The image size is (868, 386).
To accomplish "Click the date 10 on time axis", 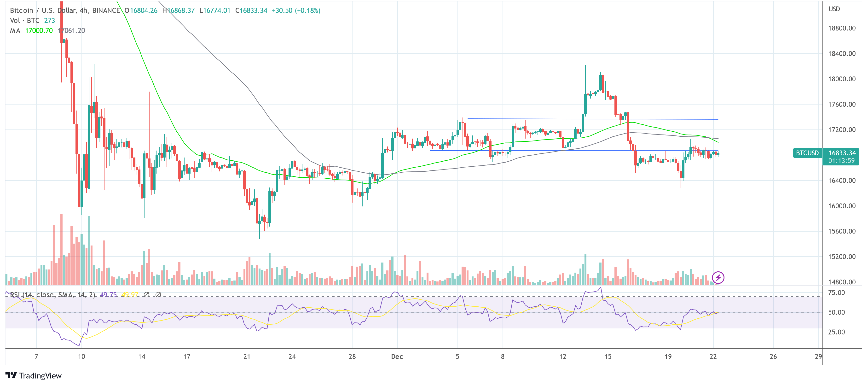I will [x=81, y=357].
